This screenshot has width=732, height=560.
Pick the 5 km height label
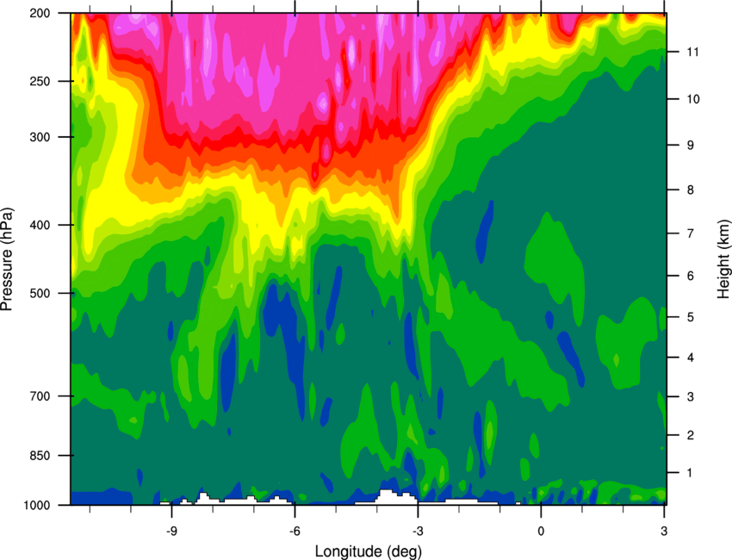point(690,317)
